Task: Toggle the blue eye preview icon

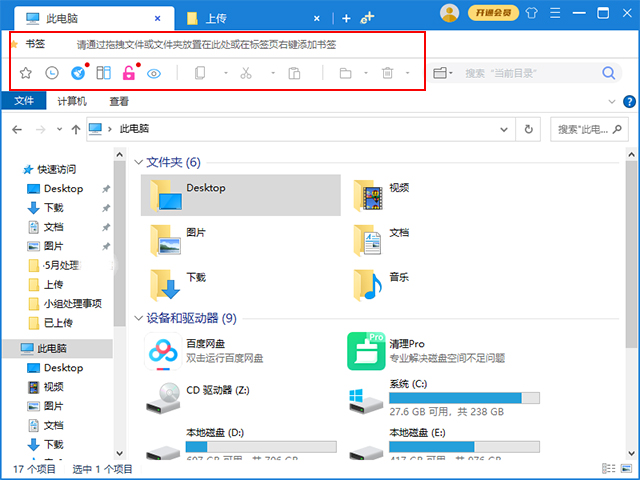Action: tap(154, 73)
